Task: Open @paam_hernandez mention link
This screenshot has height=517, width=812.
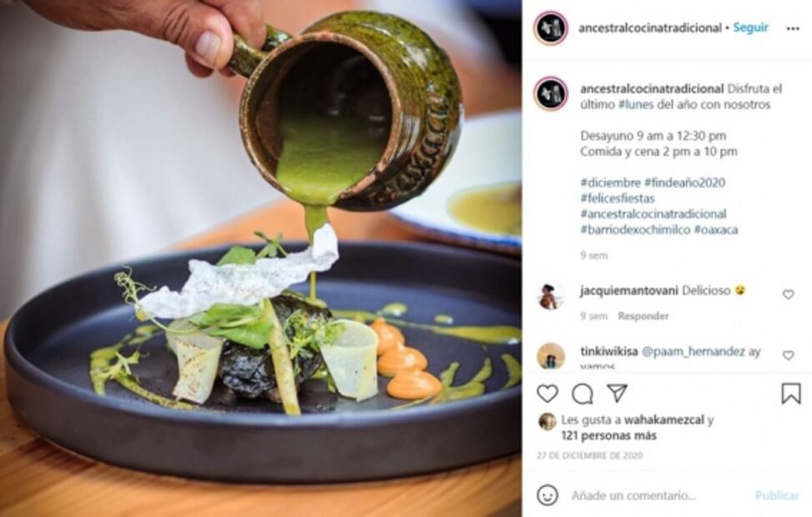Action: point(693,351)
